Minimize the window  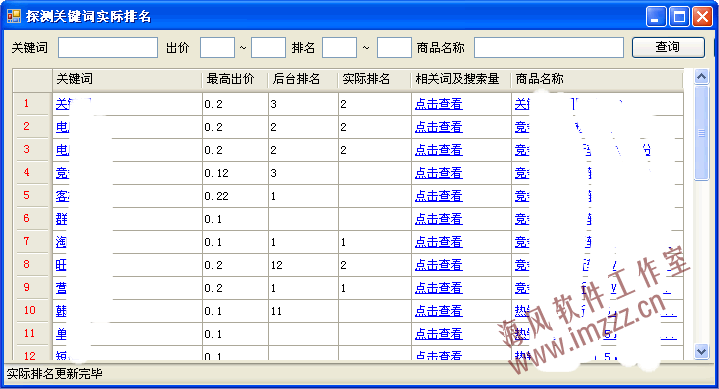[656, 17]
